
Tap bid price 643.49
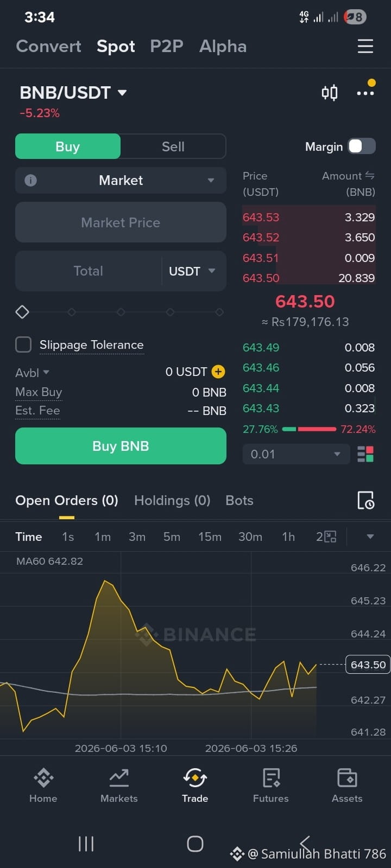coord(261,347)
